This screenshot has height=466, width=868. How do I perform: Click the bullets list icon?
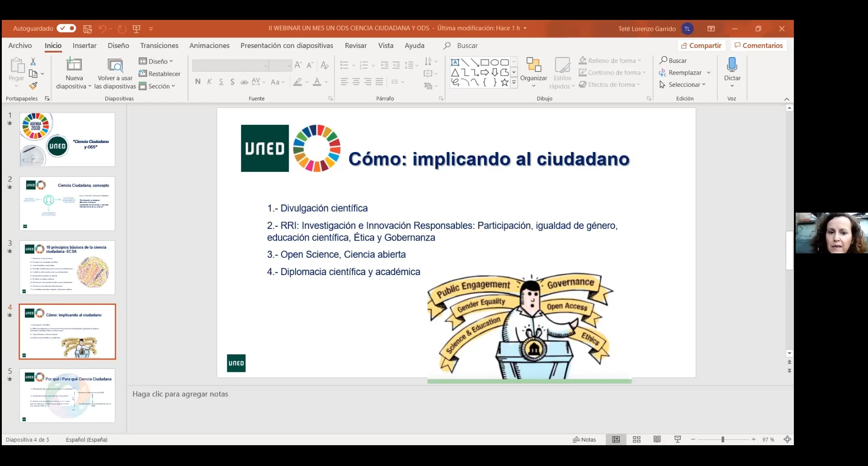click(344, 65)
